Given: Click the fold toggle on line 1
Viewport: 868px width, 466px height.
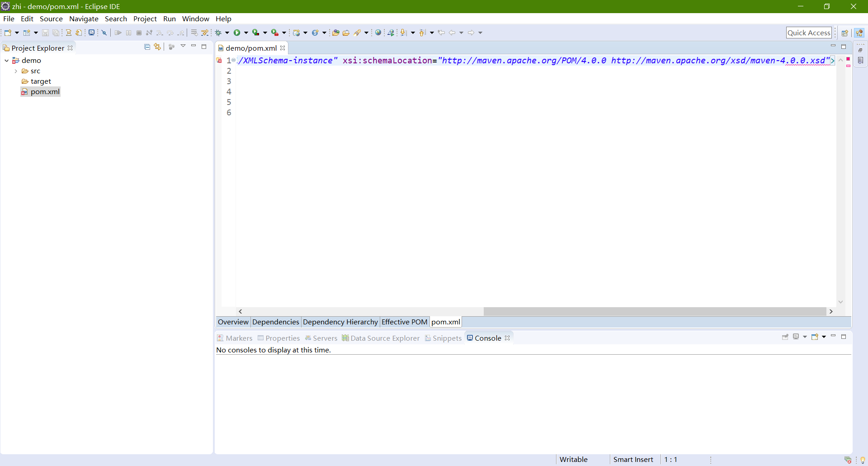Looking at the screenshot, I should point(234,60).
